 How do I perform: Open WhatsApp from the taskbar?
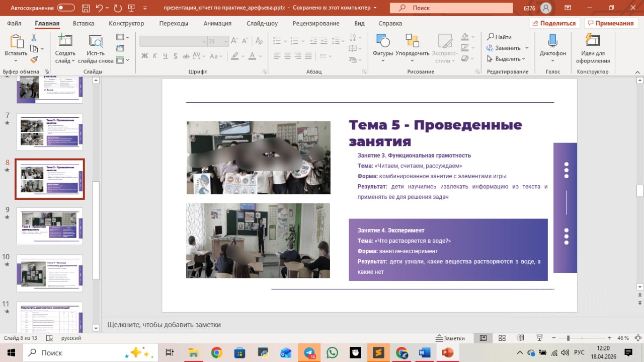click(x=332, y=352)
